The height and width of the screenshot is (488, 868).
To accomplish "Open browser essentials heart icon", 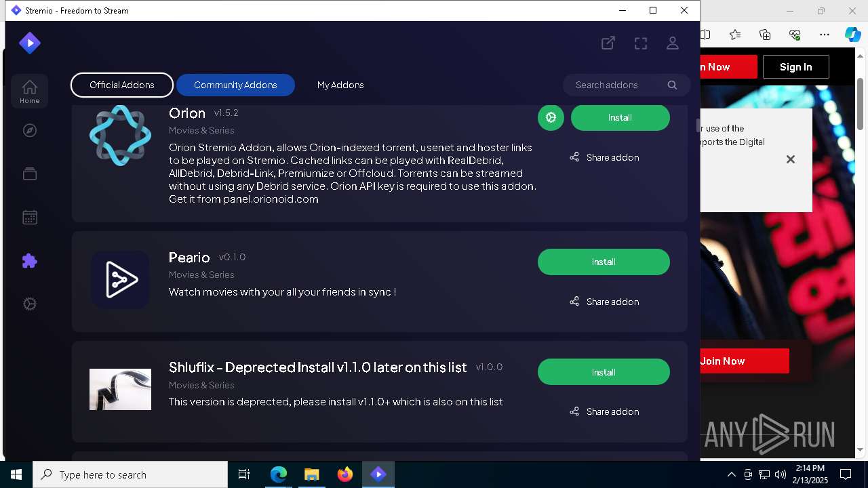I will pos(795,35).
